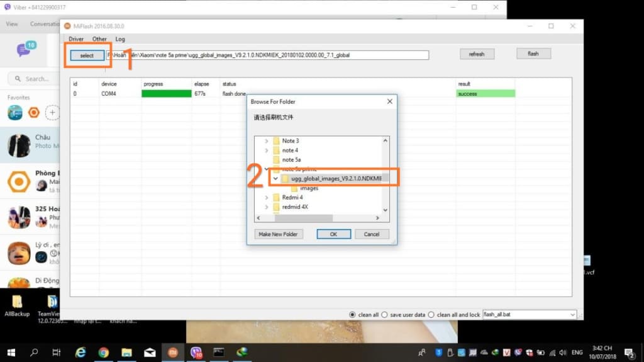Click the flash button in MiFlash
Image resolution: width=644 pixels, height=362 pixels.
click(533, 54)
